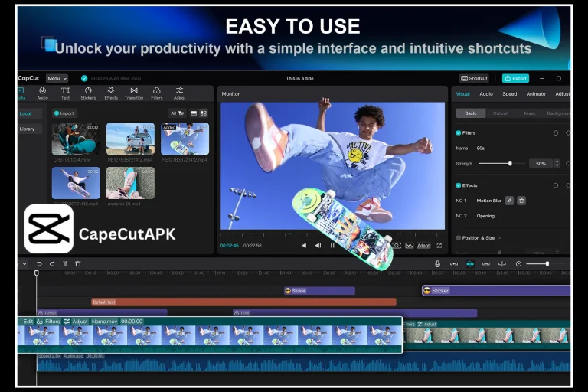Select the skateboarder thumbnail marked Added

pyautogui.click(x=185, y=139)
